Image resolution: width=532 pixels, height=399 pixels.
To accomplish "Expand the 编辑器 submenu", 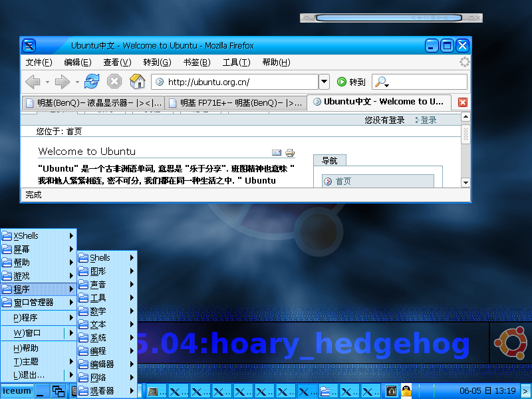I will (x=107, y=364).
